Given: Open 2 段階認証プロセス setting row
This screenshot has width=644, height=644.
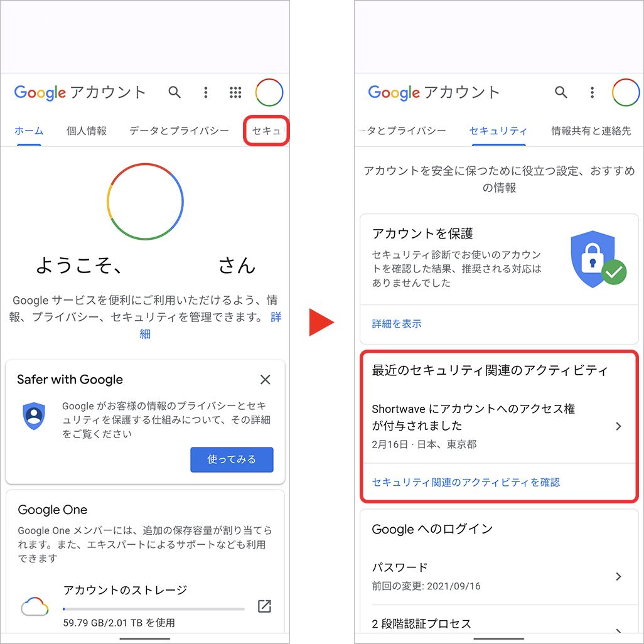Looking at the screenshot, I should coord(499,624).
